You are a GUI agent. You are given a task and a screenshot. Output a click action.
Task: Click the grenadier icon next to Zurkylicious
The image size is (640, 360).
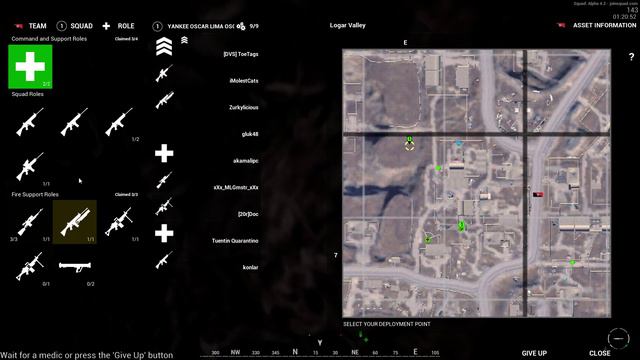tap(164, 100)
